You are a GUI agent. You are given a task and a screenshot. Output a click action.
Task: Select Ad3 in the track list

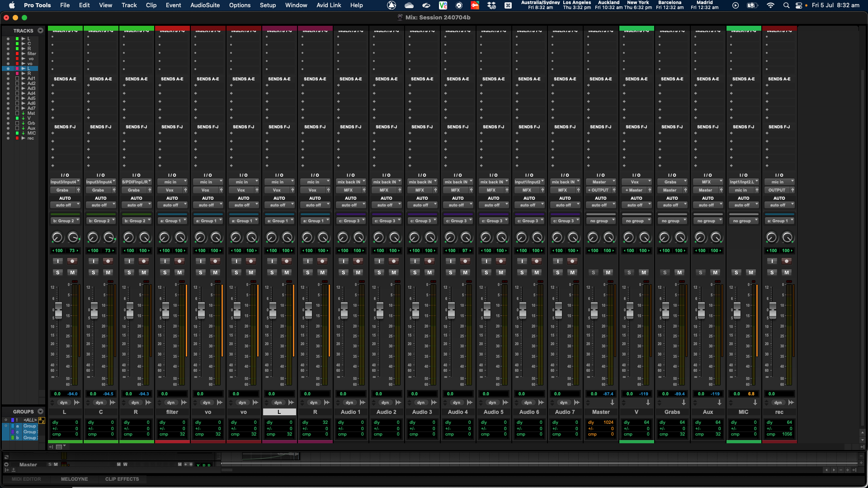[x=31, y=89]
